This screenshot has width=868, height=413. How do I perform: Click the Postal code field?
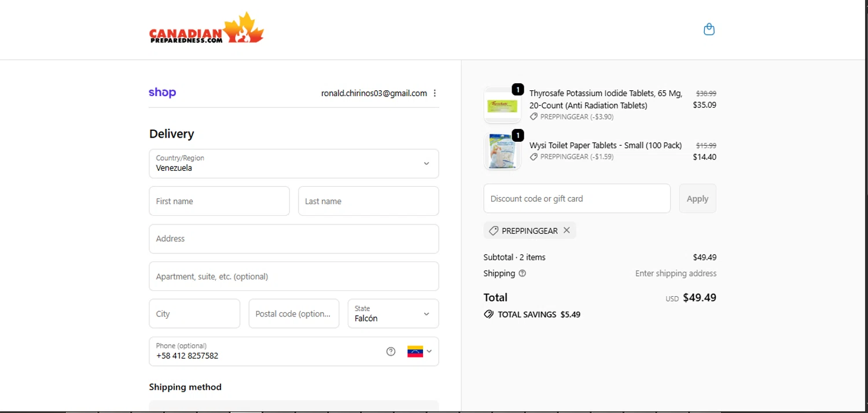tap(294, 314)
